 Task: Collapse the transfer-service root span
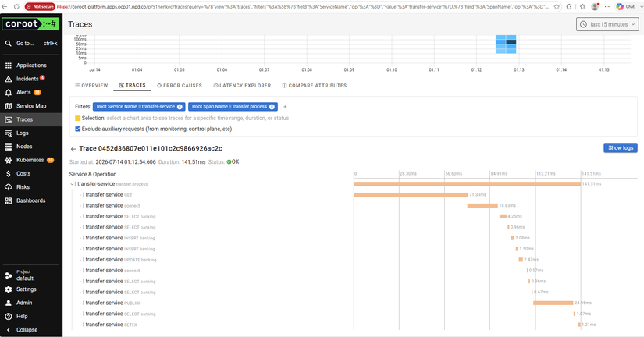coord(72,184)
